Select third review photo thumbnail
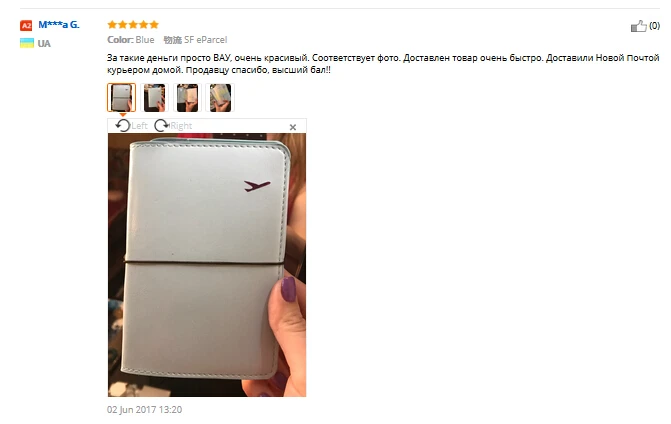 tap(187, 98)
